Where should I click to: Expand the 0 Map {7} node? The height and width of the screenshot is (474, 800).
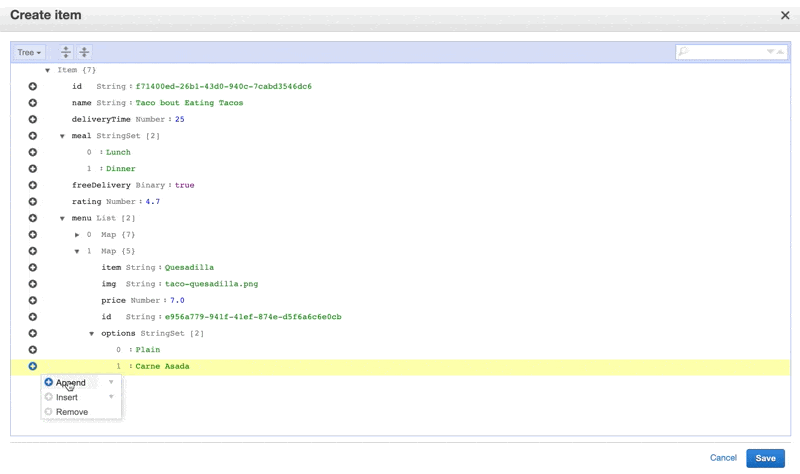pyautogui.click(x=77, y=235)
